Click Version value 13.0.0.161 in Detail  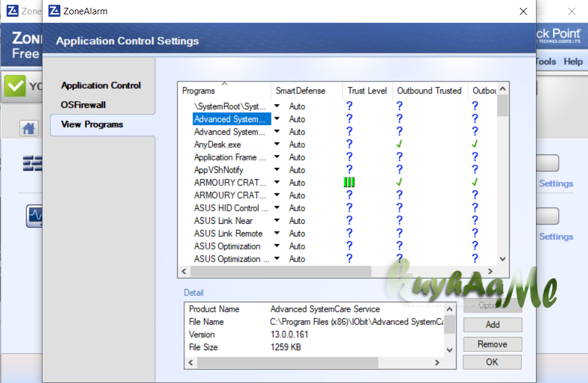tap(289, 335)
